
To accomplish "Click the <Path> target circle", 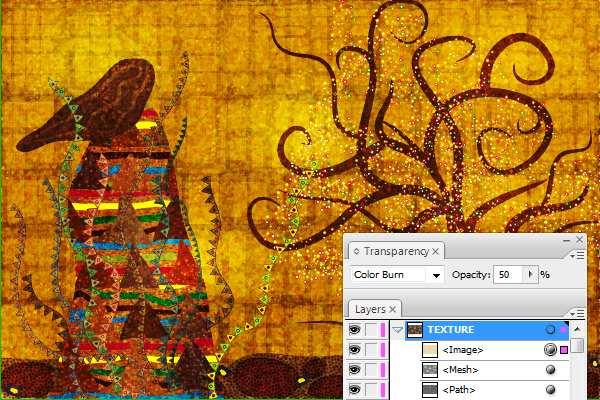I will pos(550,390).
